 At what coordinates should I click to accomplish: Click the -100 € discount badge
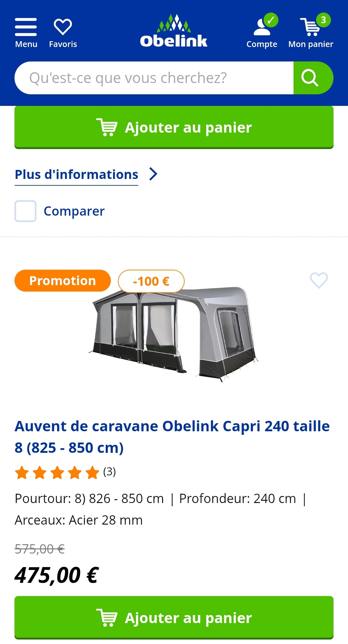click(151, 281)
